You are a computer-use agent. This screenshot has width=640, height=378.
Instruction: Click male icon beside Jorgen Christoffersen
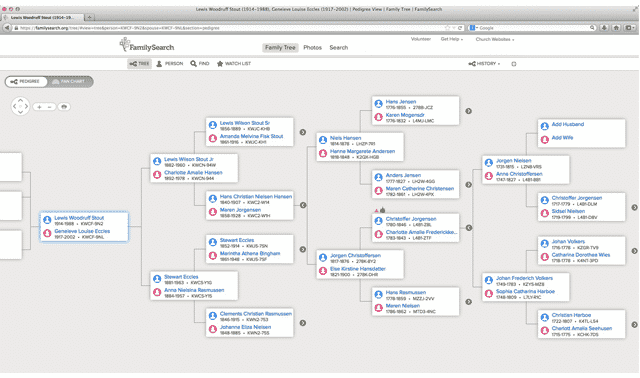coord(323,258)
